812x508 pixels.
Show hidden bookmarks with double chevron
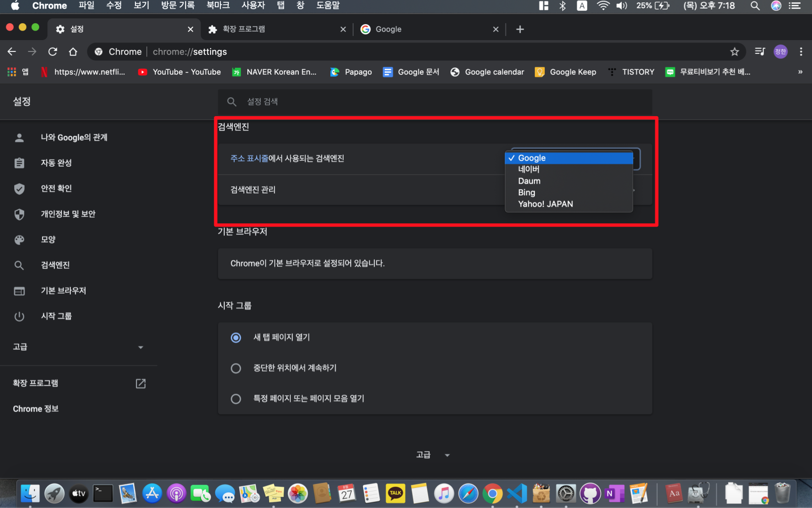[x=800, y=72]
